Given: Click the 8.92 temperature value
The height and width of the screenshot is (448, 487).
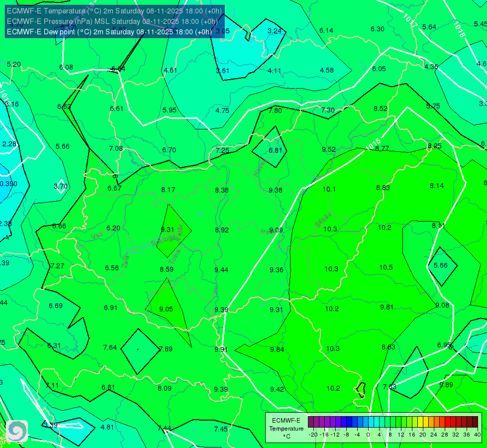Looking at the screenshot, I should (x=222, y=230).
